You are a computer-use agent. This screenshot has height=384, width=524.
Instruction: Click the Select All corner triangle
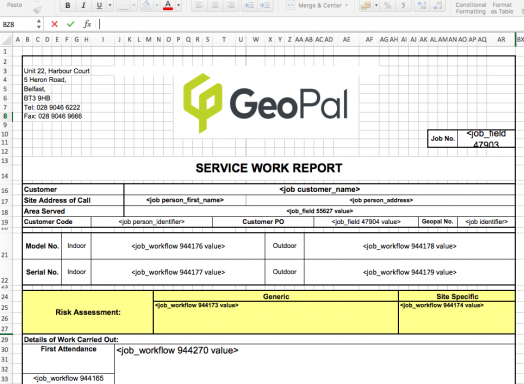tap(6, 40)
